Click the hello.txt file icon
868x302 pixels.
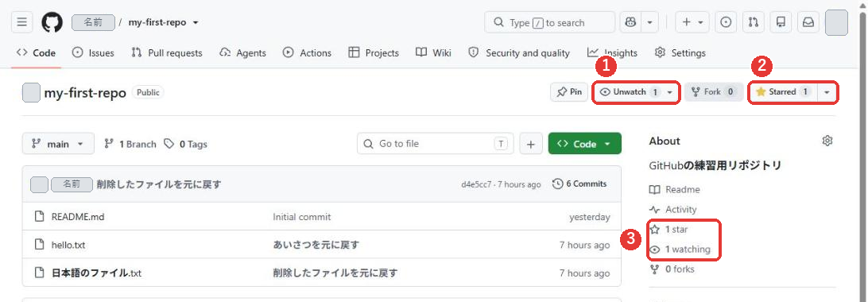click(x=39, y=245)
